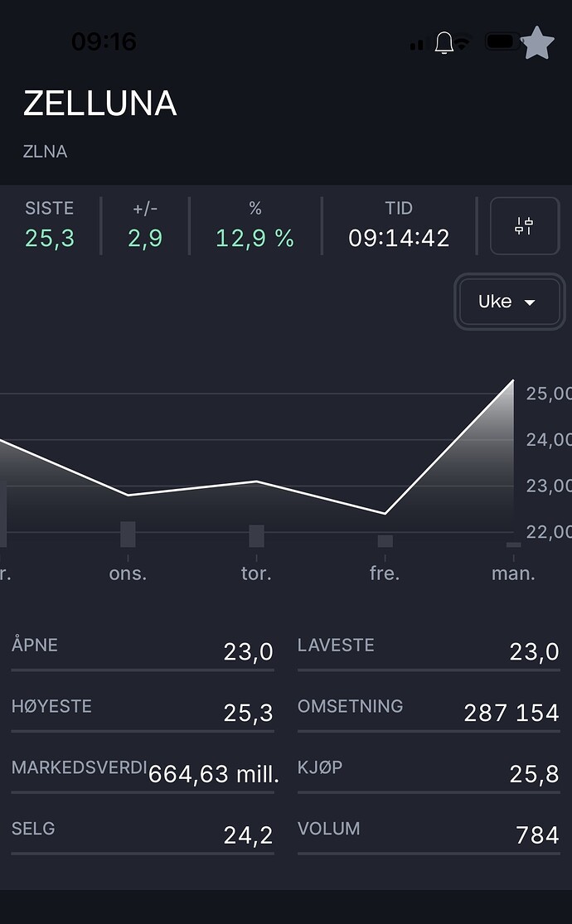Click the dropdown arrow beside Uke
Viewport: 572px width, 924px height.
tap(531, 302)
